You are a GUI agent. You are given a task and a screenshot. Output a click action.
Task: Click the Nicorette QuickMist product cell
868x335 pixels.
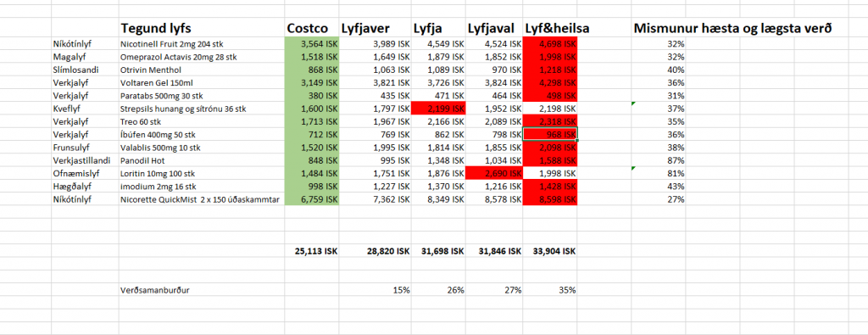tap(202, 199)
